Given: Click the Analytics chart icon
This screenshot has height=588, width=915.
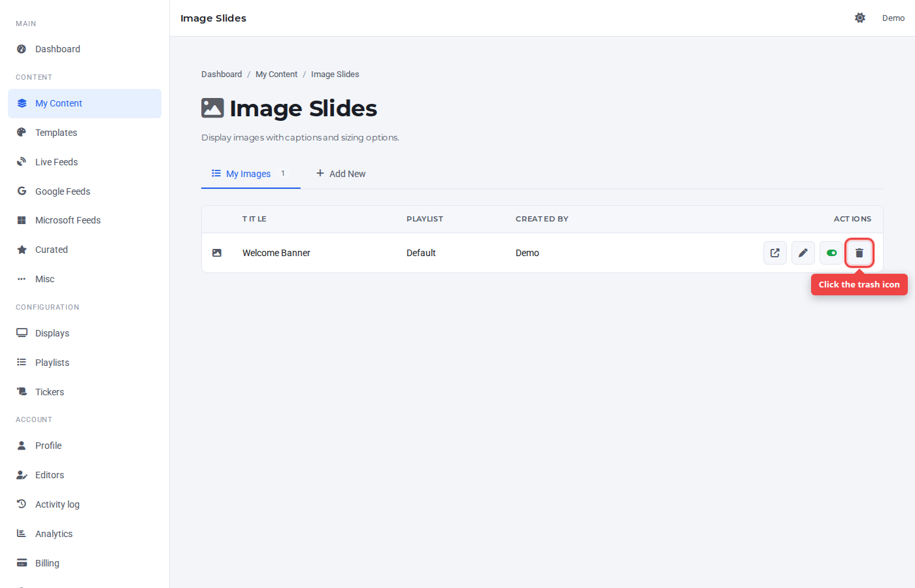Looking at the screenshot, I should point(22,533).
